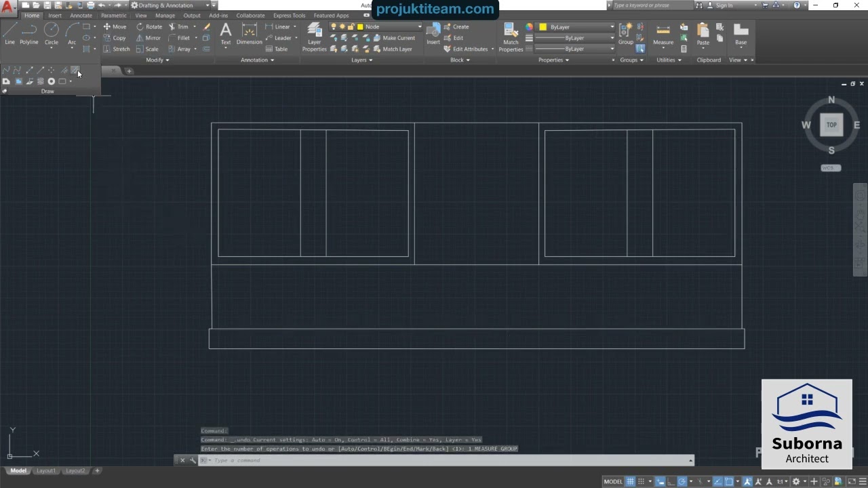The height and width of the screenshot is (488, 868).
Task: Click the Scale tool
Action: [147, 49]
